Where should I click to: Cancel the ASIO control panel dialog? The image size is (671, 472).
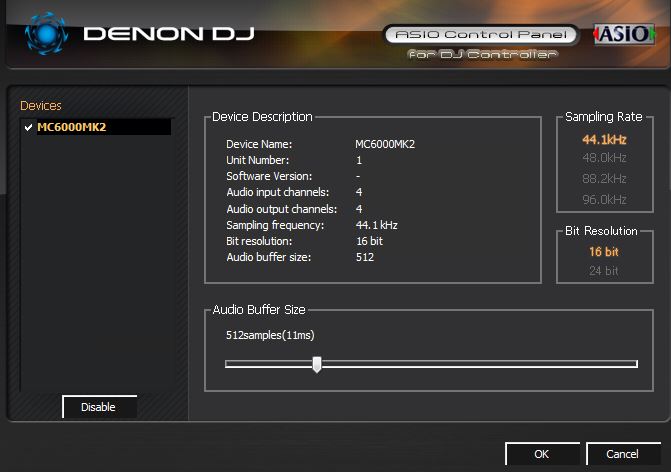click(x=623, y=454)
